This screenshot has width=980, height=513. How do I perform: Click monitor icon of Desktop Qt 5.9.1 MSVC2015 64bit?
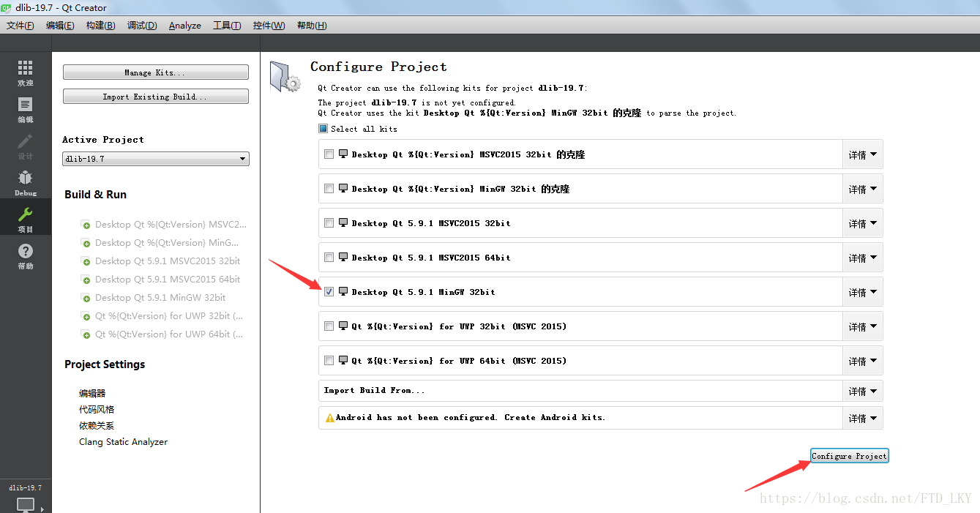point(343,257)
